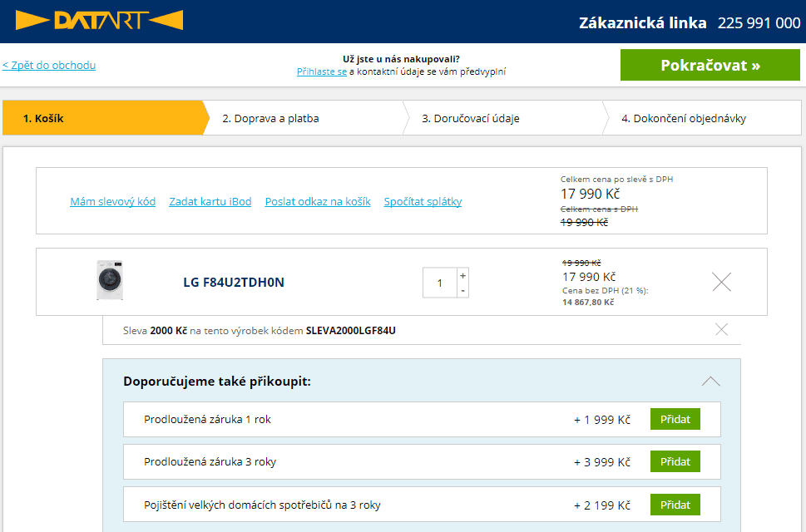Click the Přihlaste se link
This screenshot has height=532, width=806.
point(322,71)
